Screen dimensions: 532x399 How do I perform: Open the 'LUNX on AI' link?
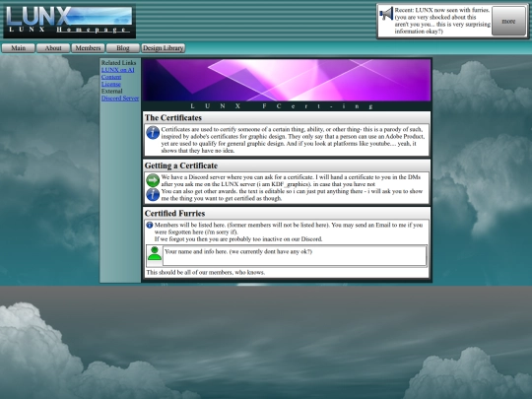118,70
